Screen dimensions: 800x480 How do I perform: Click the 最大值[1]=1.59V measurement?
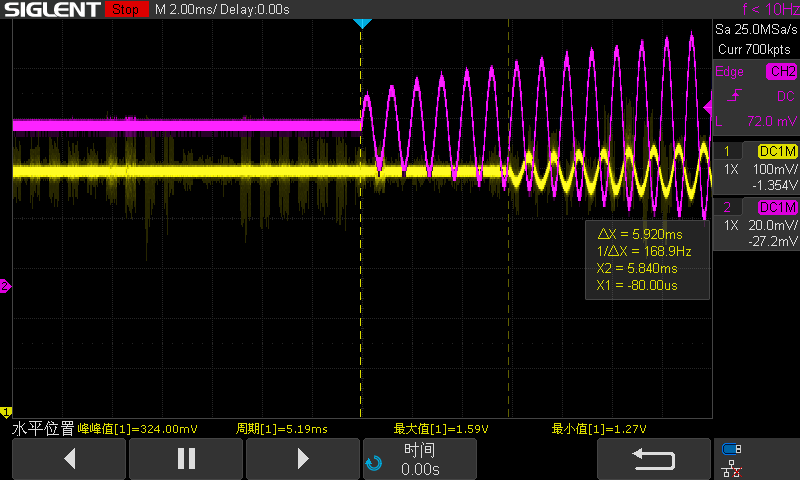[x=441, y=429]
